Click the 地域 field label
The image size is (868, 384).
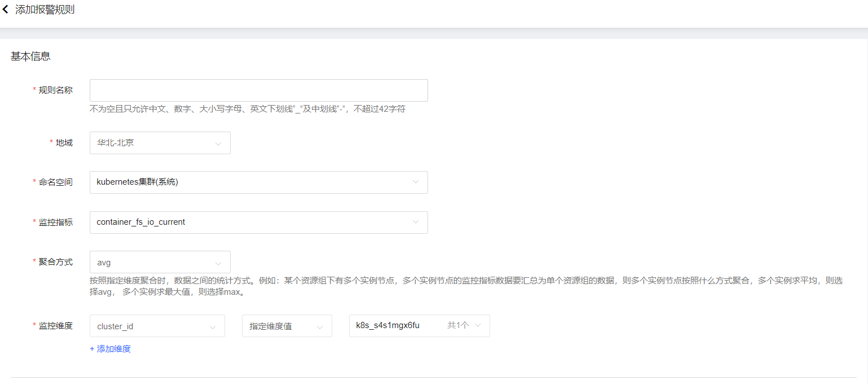click(x=64, y=143)
